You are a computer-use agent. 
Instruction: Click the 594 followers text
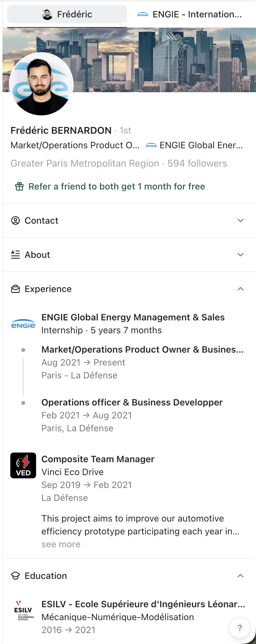(197, 163)
